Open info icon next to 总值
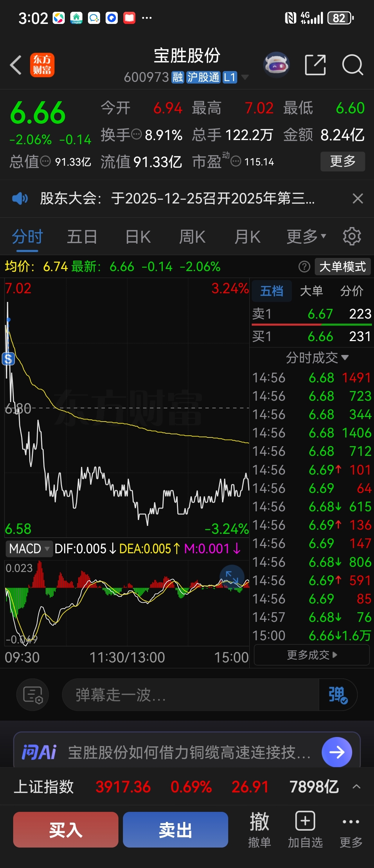 tap(45, 161)
